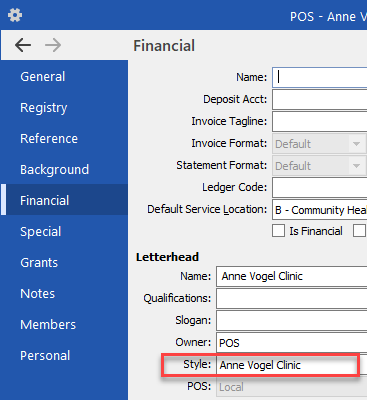Focus the Financial Name field
Viewport: 367px width, 400px height.
pos(320,77)
